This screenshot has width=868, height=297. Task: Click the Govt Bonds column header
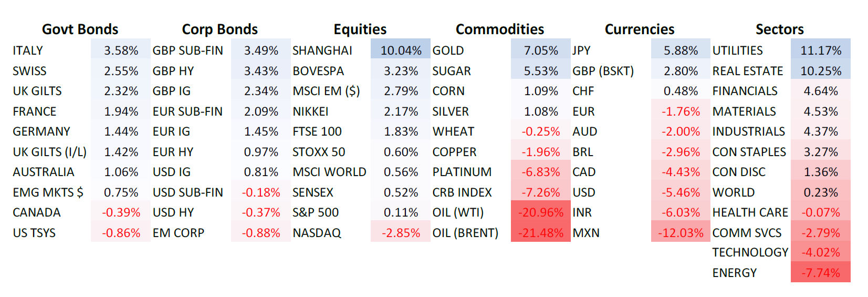click(80, 29)
